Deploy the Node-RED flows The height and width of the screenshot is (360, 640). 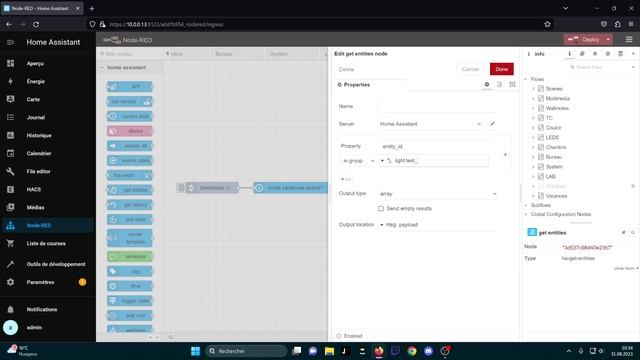click(584, 40)
